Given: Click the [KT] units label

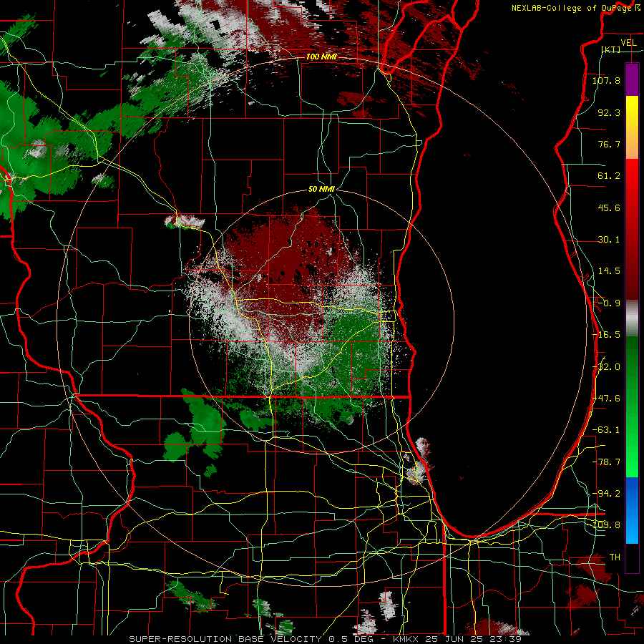Looking at the screenshot, I should (x=611, y=49).
